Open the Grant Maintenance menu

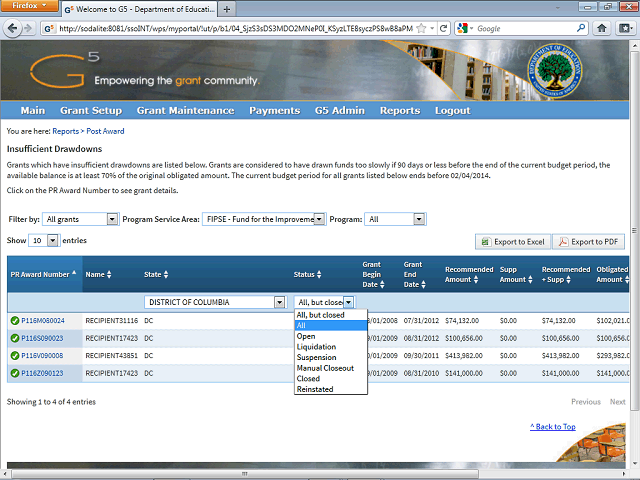(185, 111)
